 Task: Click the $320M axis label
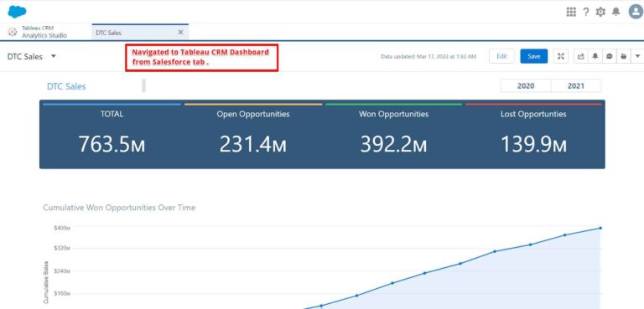tap(62, 248)
